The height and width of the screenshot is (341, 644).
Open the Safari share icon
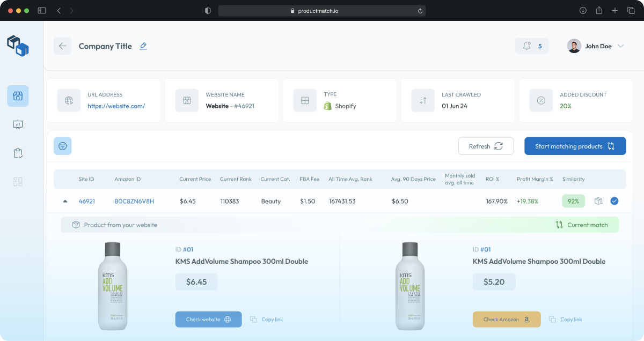599,10
